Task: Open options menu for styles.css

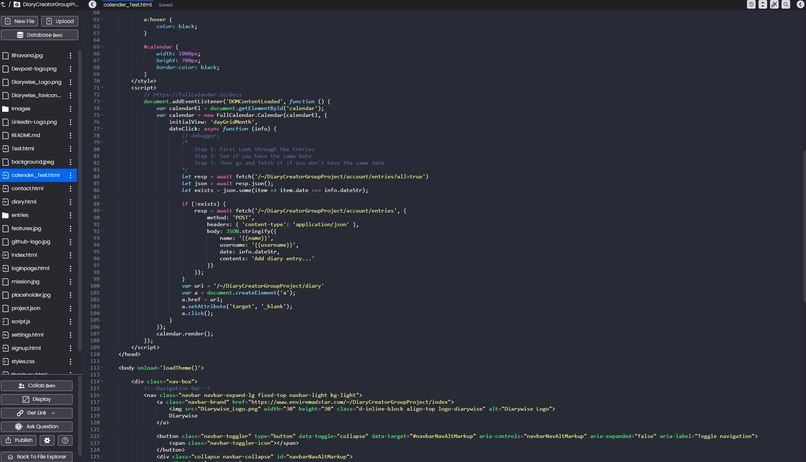Action: point(70,362)
